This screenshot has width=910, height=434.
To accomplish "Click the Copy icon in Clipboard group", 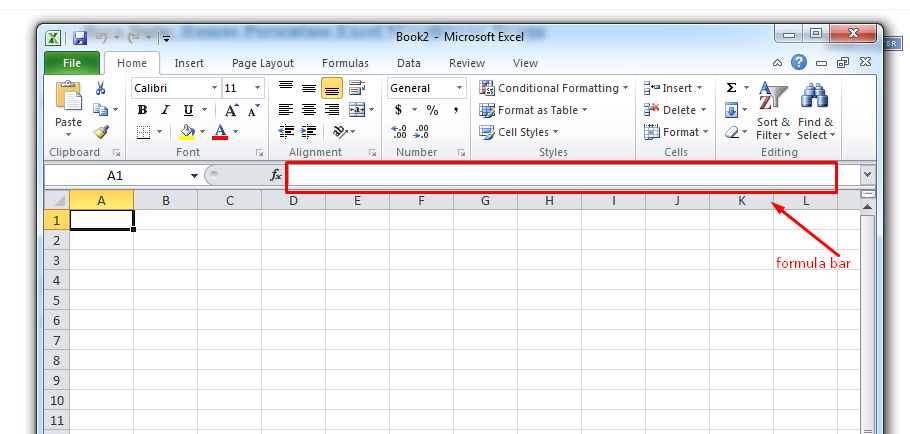I will pos(101,110).
